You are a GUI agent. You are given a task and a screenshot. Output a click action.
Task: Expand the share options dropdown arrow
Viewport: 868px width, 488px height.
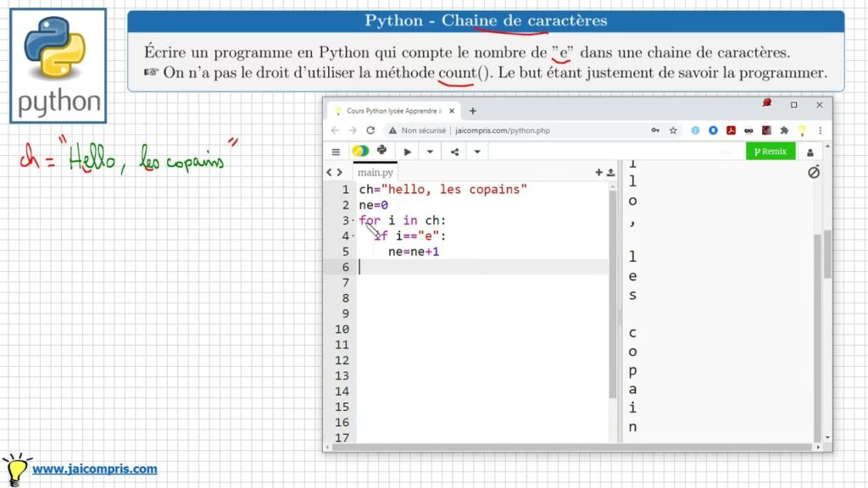click(477, 152)
